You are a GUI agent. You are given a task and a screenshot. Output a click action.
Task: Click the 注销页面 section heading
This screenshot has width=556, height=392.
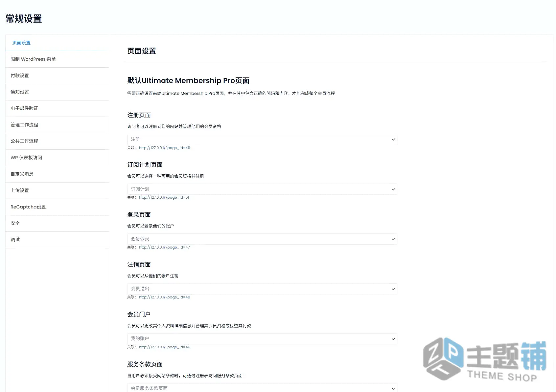[139, 265]
